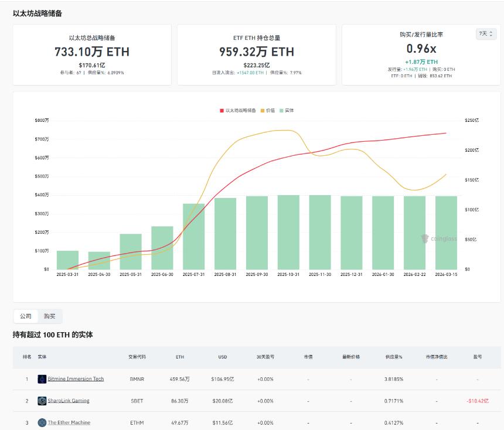Screen dimensions: 504x430
Task: Click The Ether Machine logo icon
Action: (x=42, y=422)
